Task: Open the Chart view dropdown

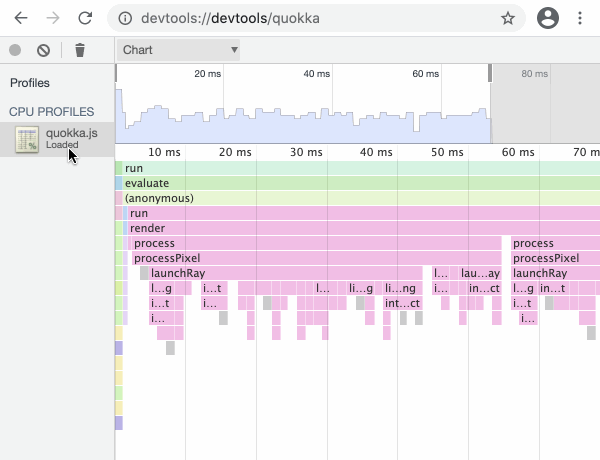Action: (179, 50)
